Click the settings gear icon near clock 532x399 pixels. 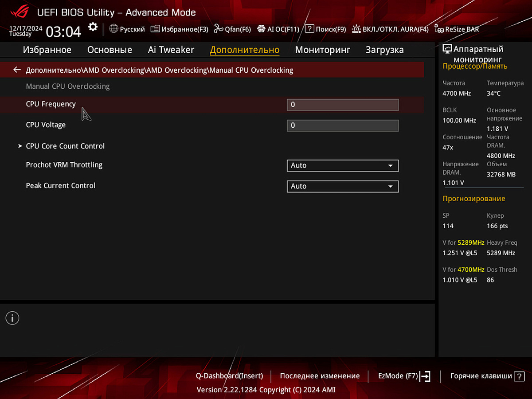[93, 27]
